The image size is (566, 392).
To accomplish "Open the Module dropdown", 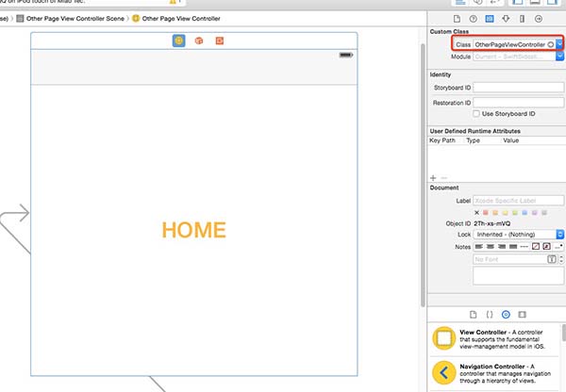I will (x=559, y=57).
